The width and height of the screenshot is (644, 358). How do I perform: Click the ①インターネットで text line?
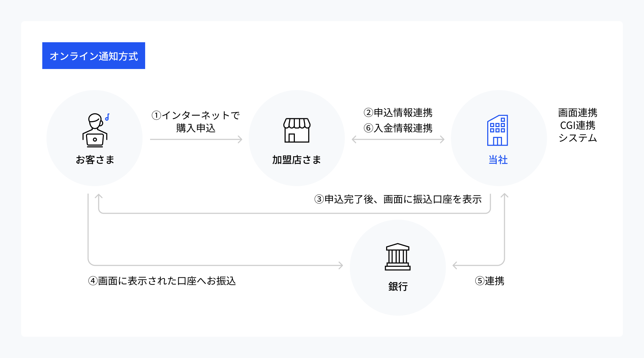196,115
